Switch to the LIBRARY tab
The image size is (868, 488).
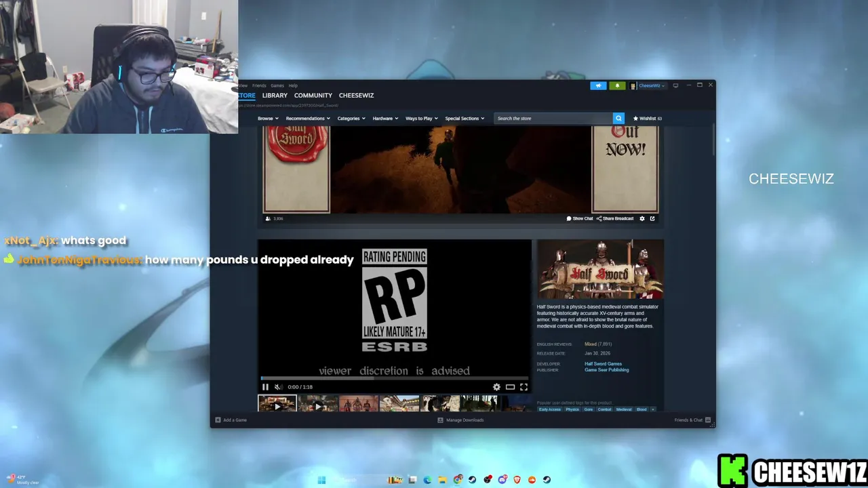tap(275, 96)
